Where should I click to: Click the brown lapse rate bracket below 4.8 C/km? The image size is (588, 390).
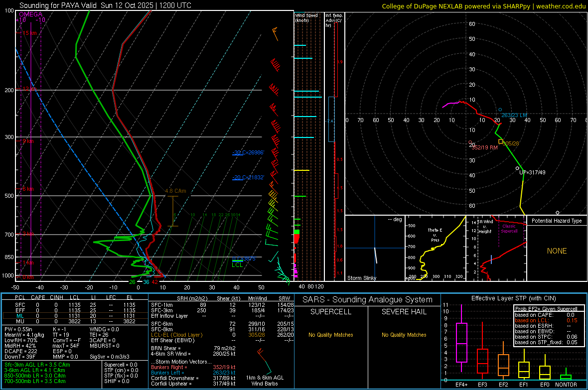pyautogui.click(x=172, y=211)
